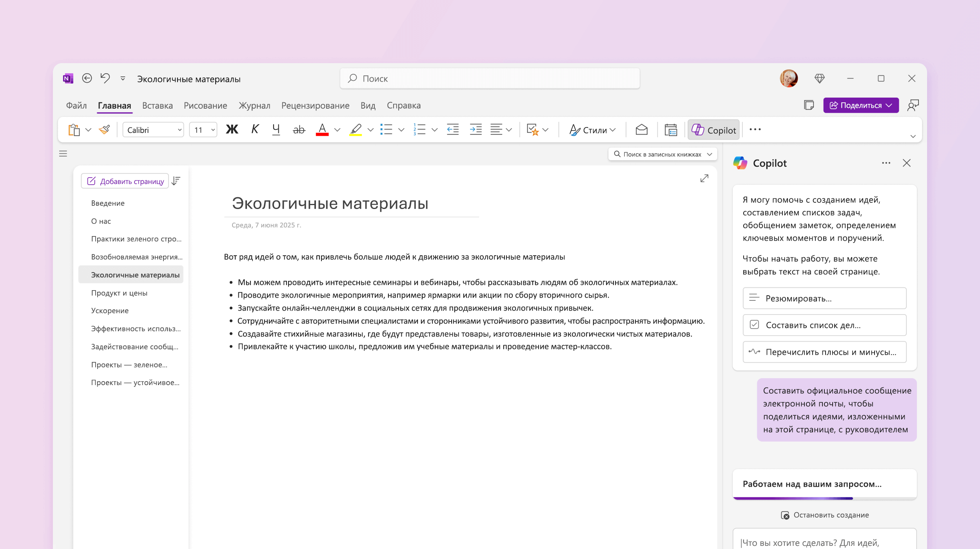Image resolution: width=980 pixels, height=549 pixels.
Task: Toggle the bulleted list
Action: click(386, 129)
